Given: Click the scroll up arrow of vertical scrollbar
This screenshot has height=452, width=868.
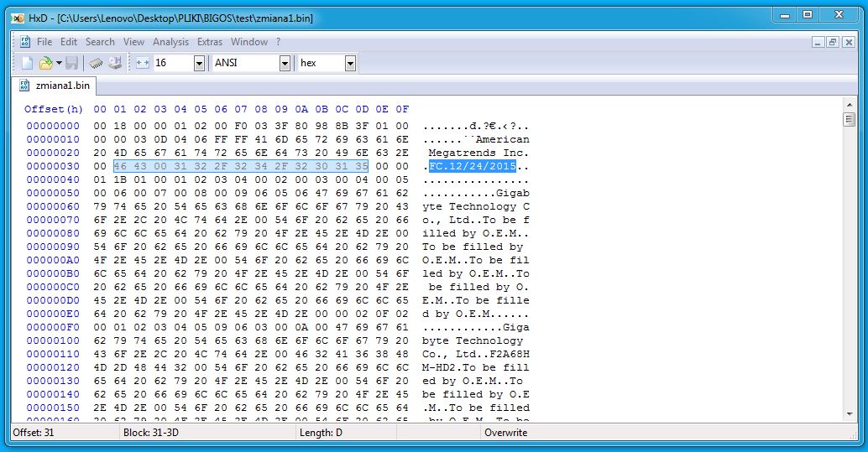Looking at the screenshot, I should point(850,104).
